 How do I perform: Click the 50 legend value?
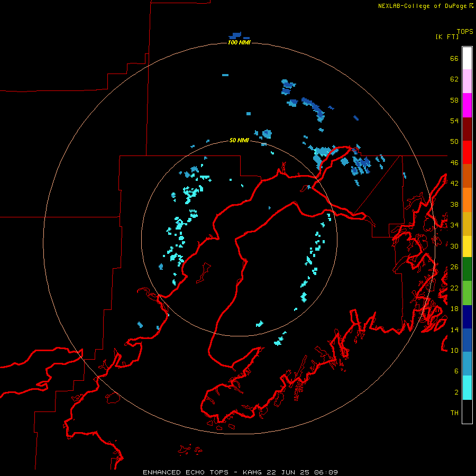coord(454,142)
